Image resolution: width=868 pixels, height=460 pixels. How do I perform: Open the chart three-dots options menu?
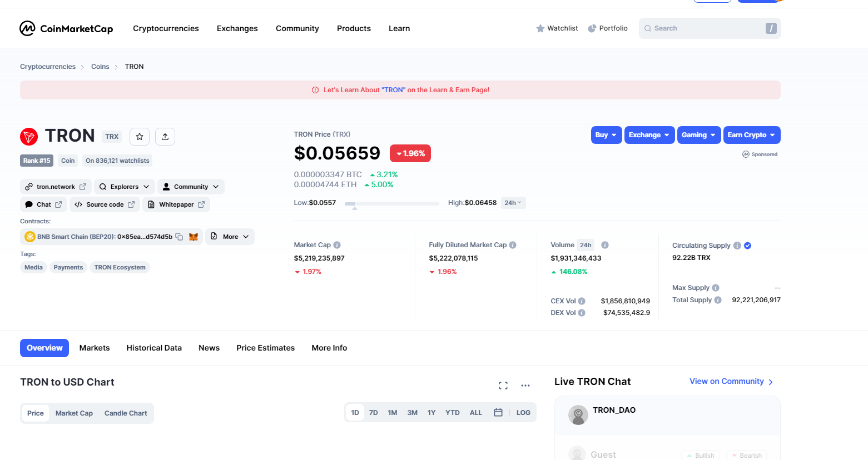(525, 386)
